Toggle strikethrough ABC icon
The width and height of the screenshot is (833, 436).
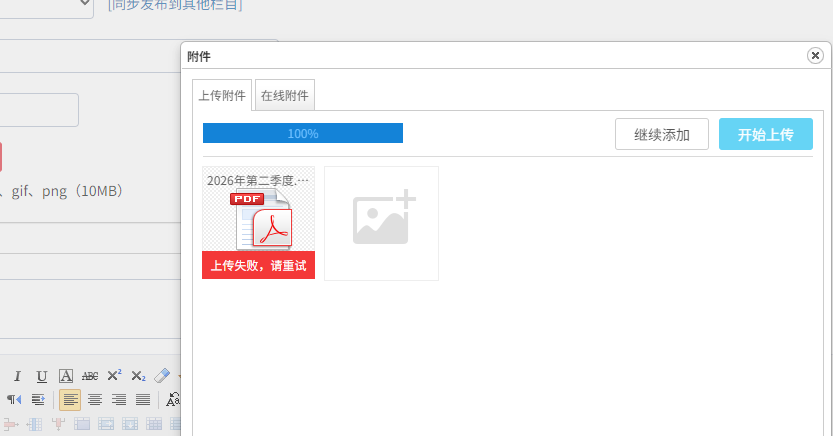click(x=90, y=376)
